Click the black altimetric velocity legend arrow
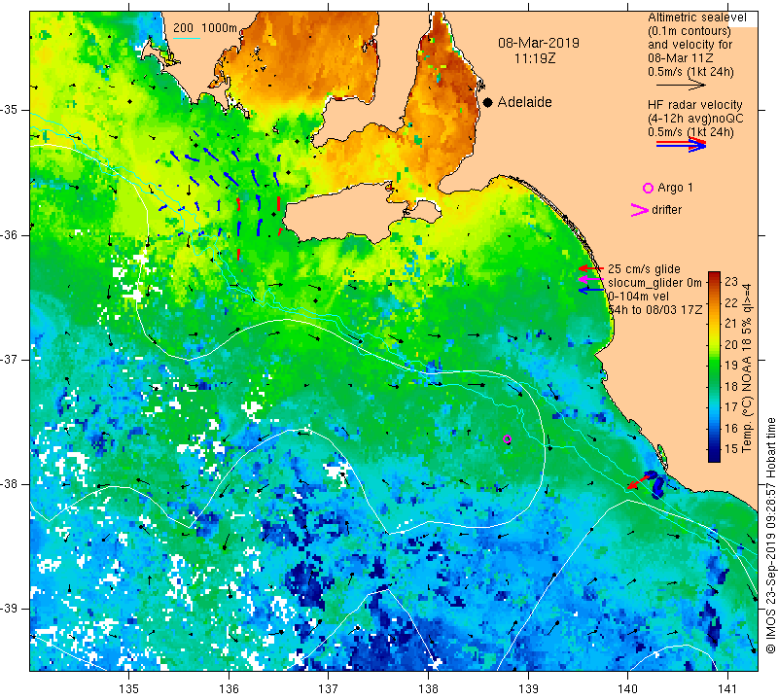Image resolution: width=778 pixels, height=700 pixels. click(x=681, y=86)
